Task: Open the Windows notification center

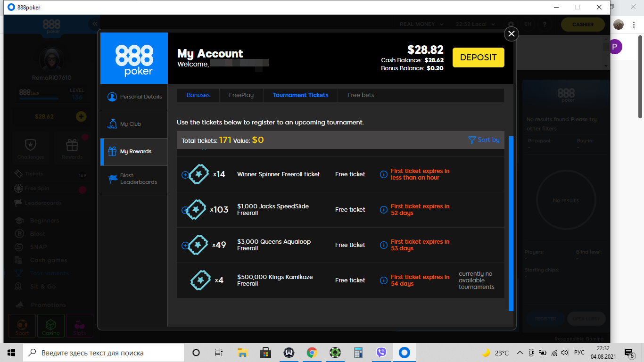Action: point(630,353)
